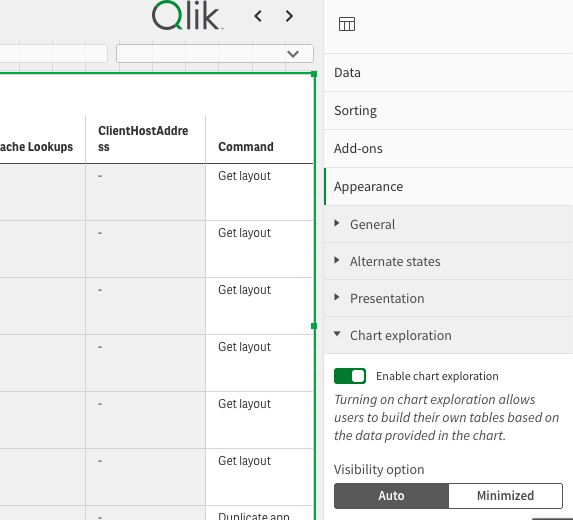Click the Duplicate app cell

coord(259,513)
